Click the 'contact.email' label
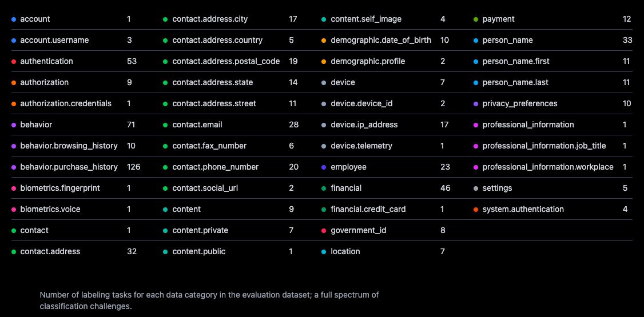The width and height of the screenshot is (644, 317). pos(197,125)
